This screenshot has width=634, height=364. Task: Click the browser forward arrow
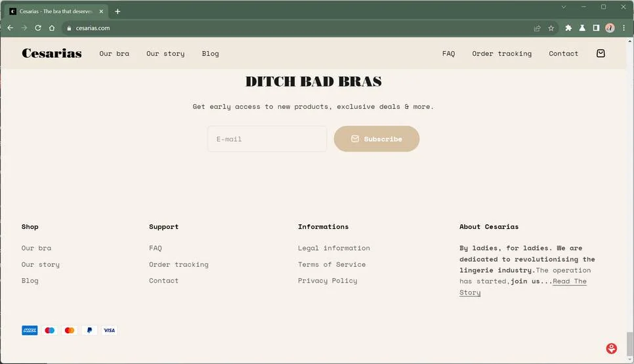click(24, 28)
